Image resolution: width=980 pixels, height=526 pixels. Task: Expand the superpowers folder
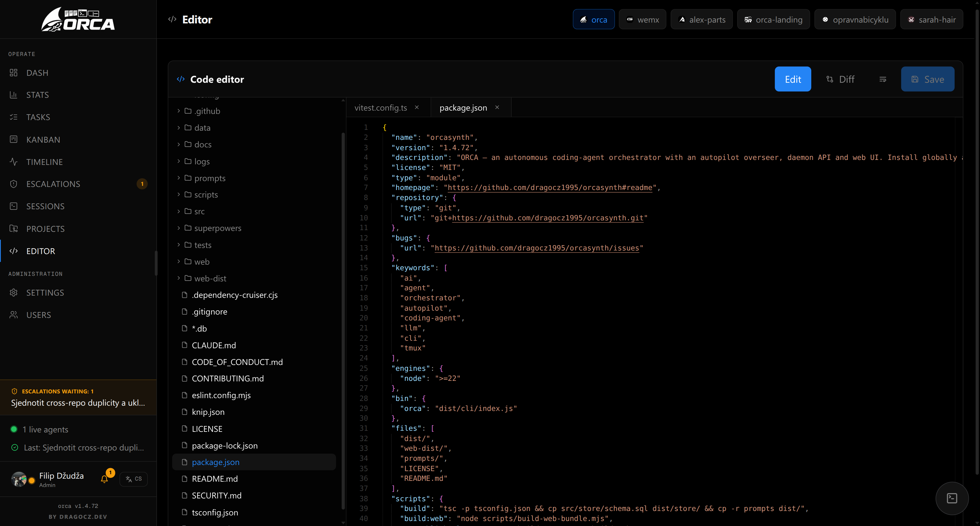(254, 228)
